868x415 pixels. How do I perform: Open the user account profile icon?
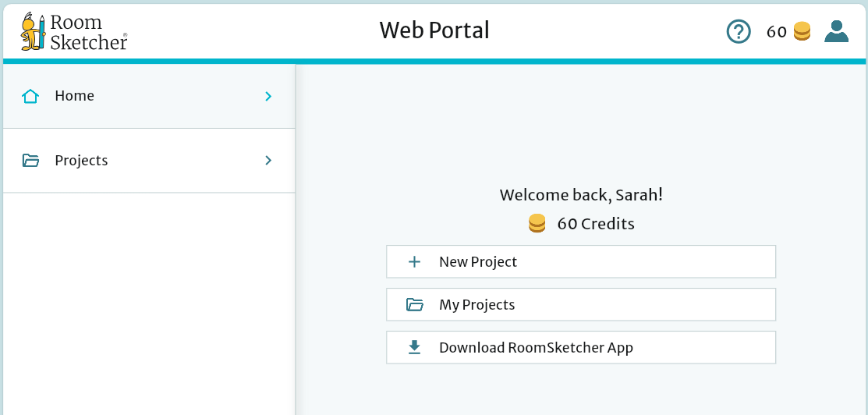[x=836, y=31]
